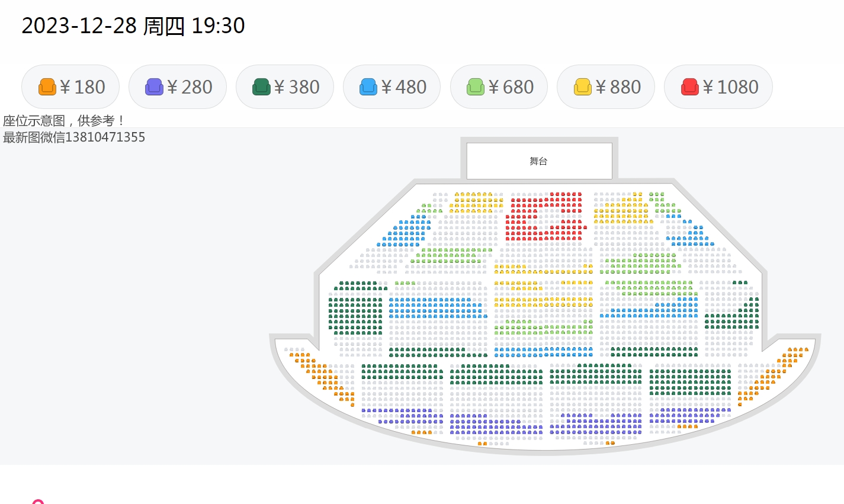Viewport: 844px width, 504px height.
Task: Toggle the ¥1080 price filter
Action: tap(718, 87)
